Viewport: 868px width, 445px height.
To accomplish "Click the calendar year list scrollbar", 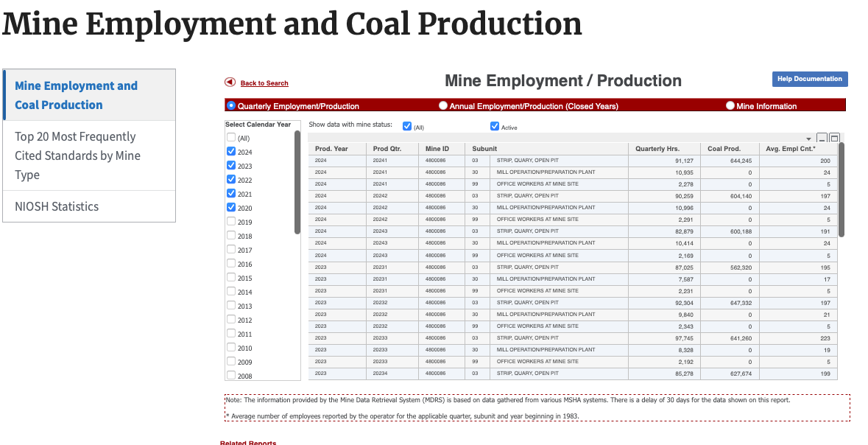I will point(297,182).
